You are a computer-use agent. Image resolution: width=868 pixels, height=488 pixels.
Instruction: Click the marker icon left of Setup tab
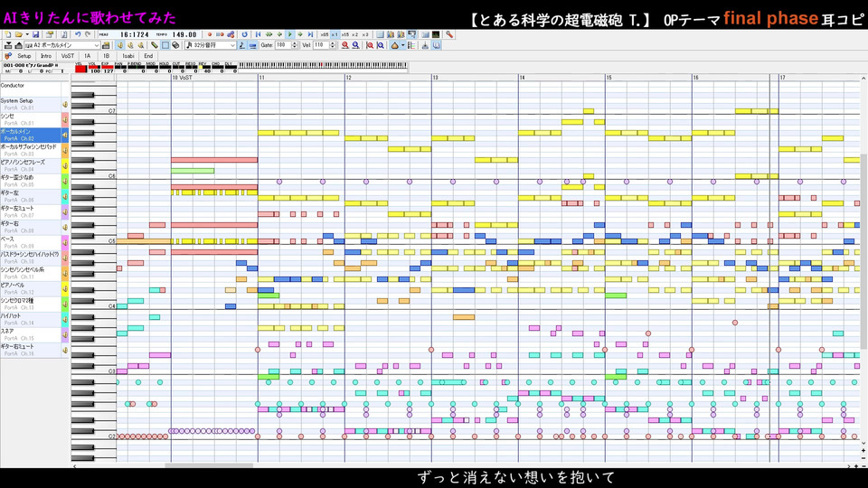coord(8,56)
